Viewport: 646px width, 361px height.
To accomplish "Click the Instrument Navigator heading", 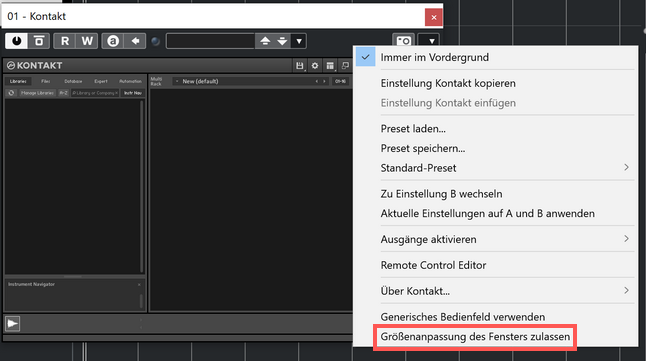I will point(31,284).
